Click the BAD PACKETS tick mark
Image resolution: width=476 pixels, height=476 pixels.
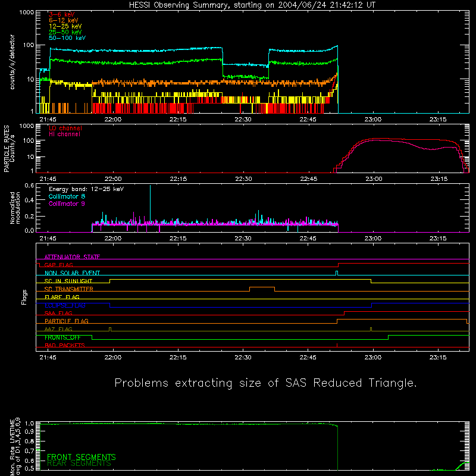point(337,345)
